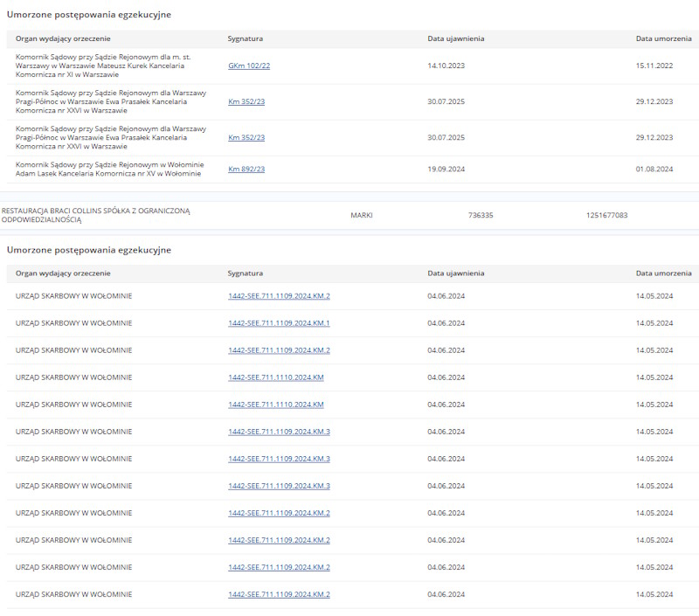Click Sygnatura column header in upper table
This screenshot has height=616, width=699.
click(245, 38)
